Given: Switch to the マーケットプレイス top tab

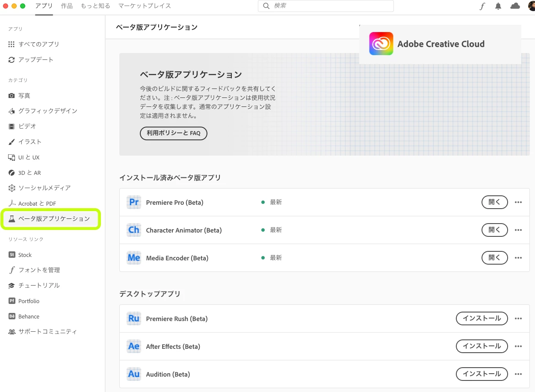Looking at the screenshot, I should (145, 6).
